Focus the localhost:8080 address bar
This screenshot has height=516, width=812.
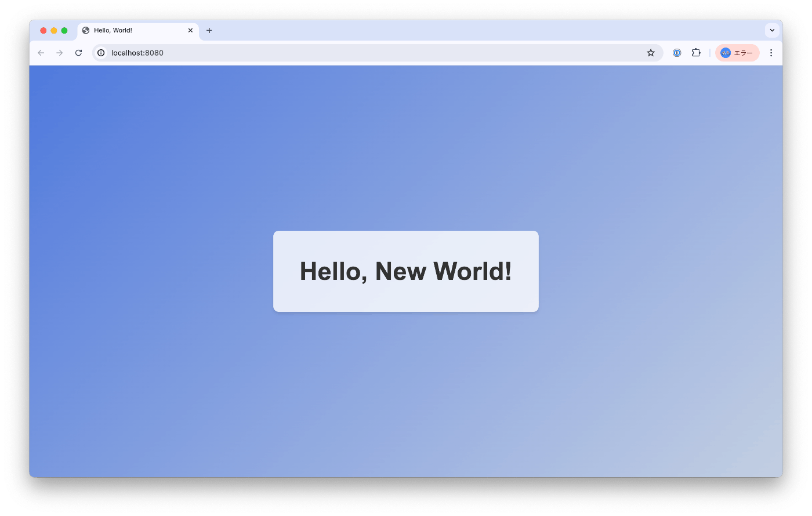pos(371,53)
